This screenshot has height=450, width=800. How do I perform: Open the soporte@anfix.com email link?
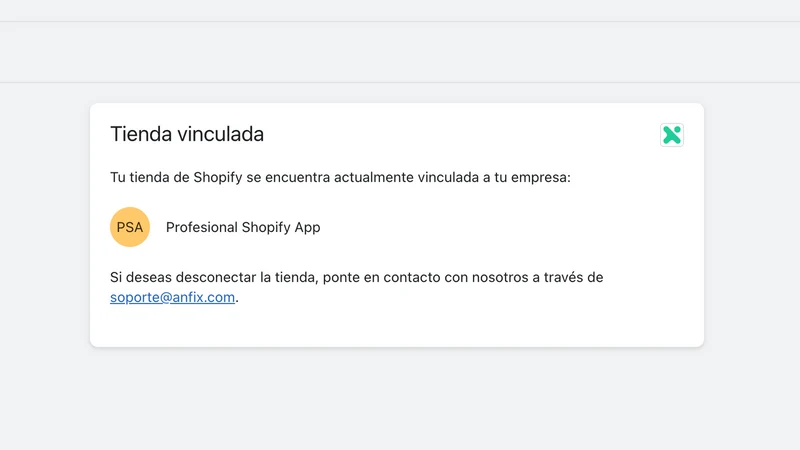(172, 297)
